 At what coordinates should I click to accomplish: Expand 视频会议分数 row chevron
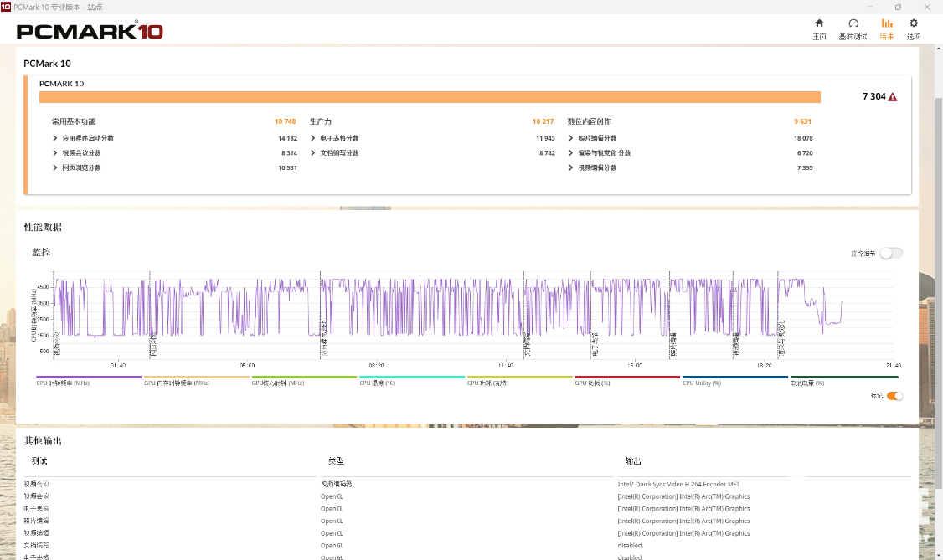coord(55,153)
